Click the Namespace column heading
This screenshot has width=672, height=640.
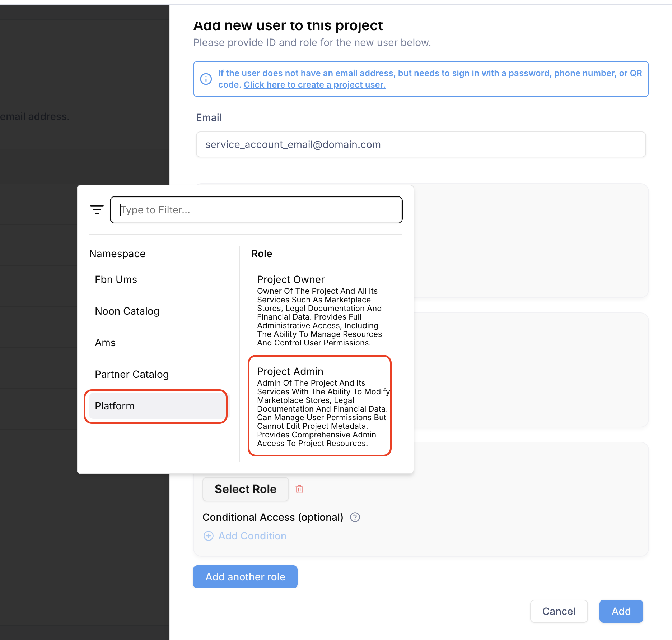[117, 254]
